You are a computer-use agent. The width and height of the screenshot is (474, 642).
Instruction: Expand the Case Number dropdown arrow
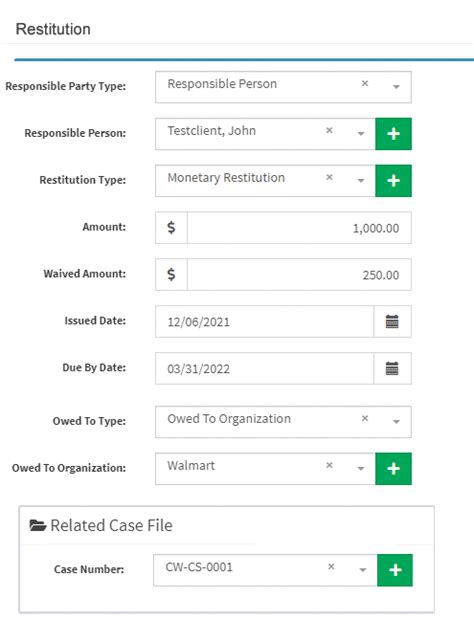[363, 570]
